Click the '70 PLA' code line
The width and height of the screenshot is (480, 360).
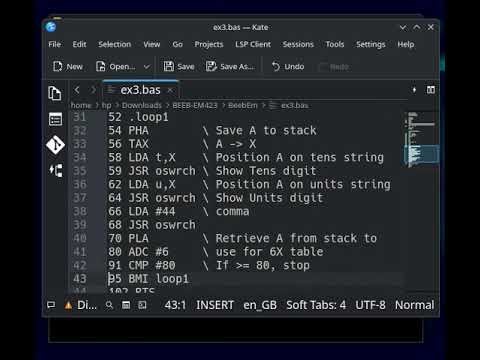point(128,238)
